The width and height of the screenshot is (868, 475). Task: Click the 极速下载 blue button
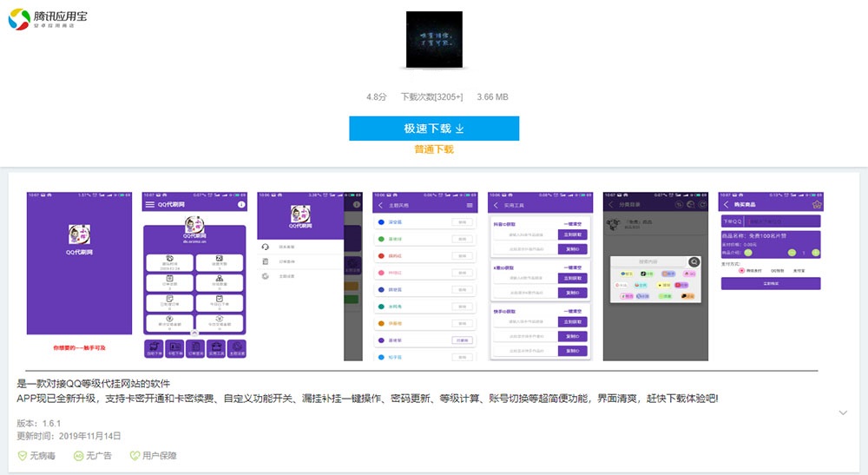tap(434, 129)
